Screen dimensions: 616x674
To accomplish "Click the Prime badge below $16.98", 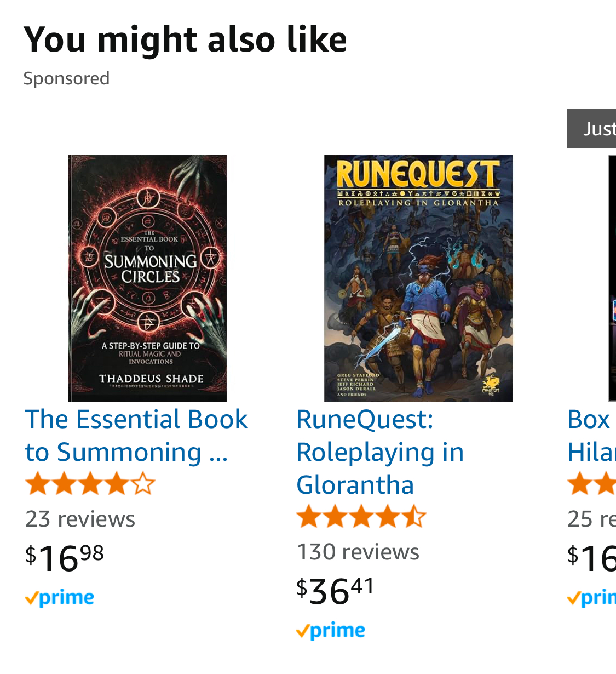I will pyautogui.click(x=60, y=598).
